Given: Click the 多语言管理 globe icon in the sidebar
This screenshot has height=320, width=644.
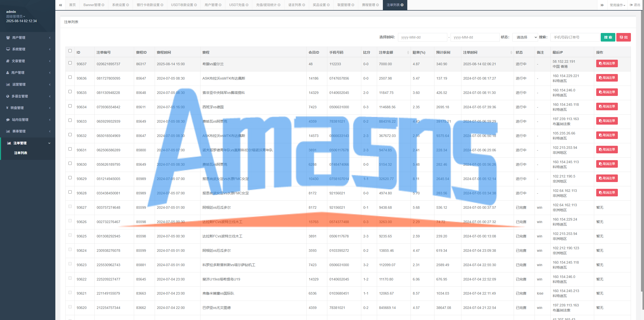Looking at the screenshot, I should (x=8, y=96).
